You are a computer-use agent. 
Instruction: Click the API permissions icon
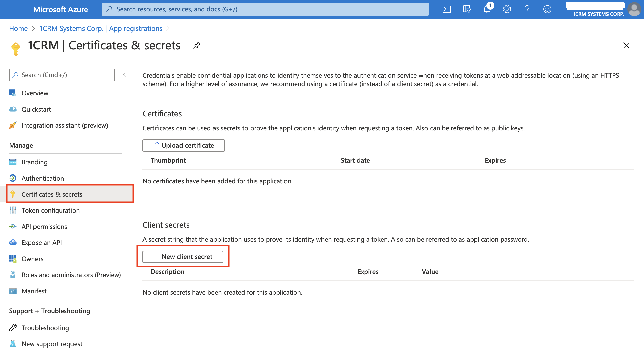[x=13, y=226]
